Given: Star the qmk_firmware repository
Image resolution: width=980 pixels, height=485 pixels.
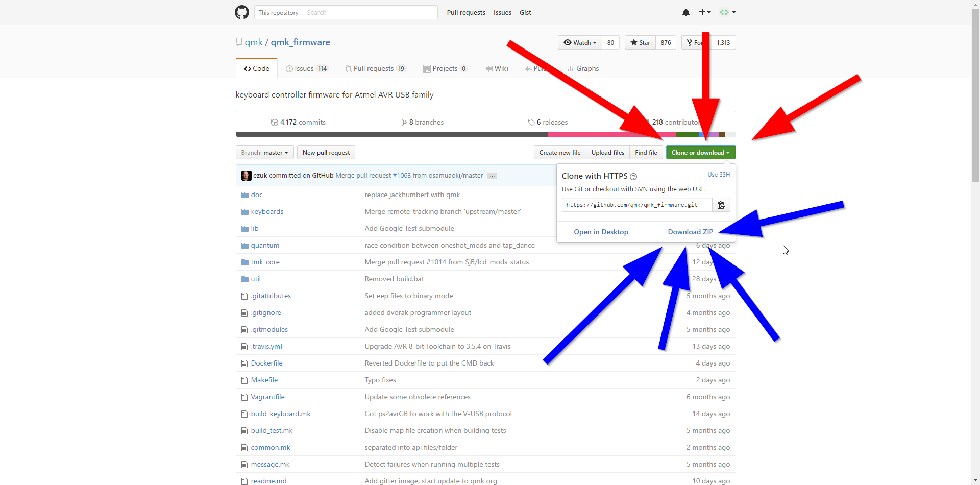Looking at the screenshot, I should 640,43.
